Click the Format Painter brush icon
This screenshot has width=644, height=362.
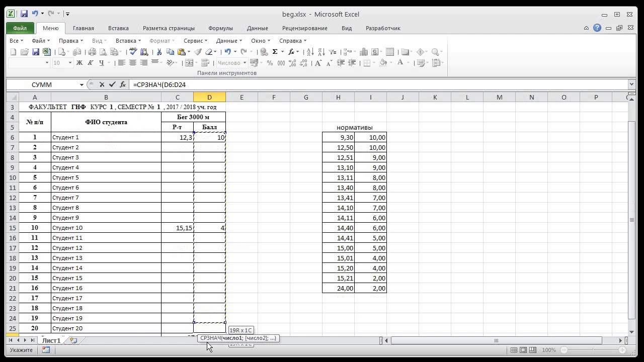click(x=198, y=52)
